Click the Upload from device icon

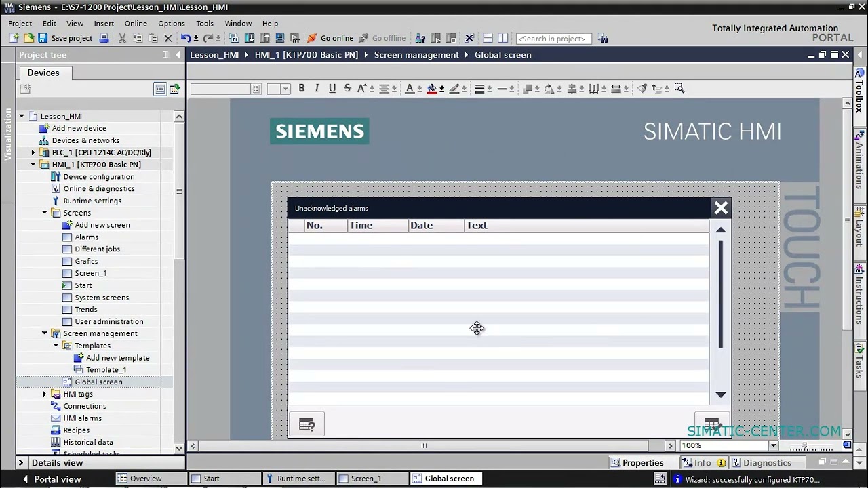pyautogui.click(x=264, y=39)
